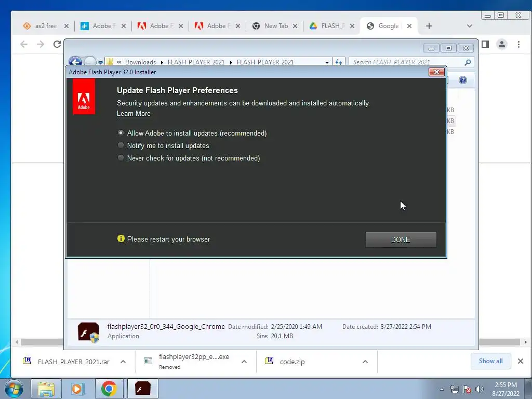Open Chrome profile avatar
The image size is (532, 399).
502,44
